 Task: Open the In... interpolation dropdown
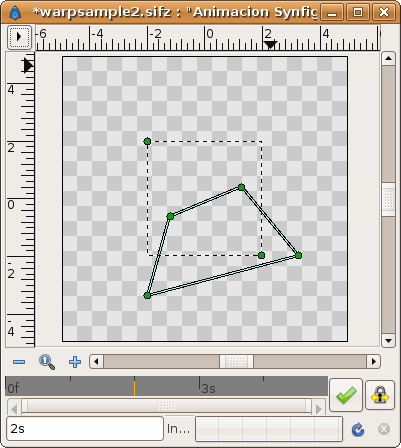[x=179, y=429]
